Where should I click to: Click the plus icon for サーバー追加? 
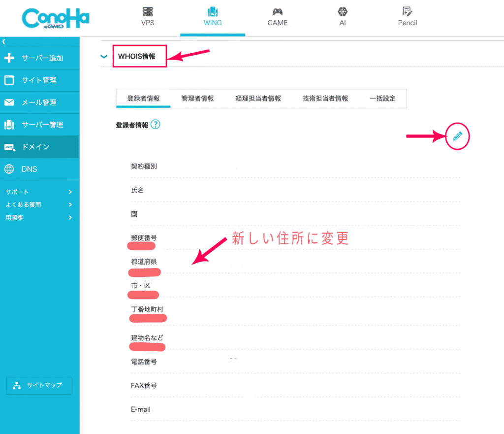(9, 58)
